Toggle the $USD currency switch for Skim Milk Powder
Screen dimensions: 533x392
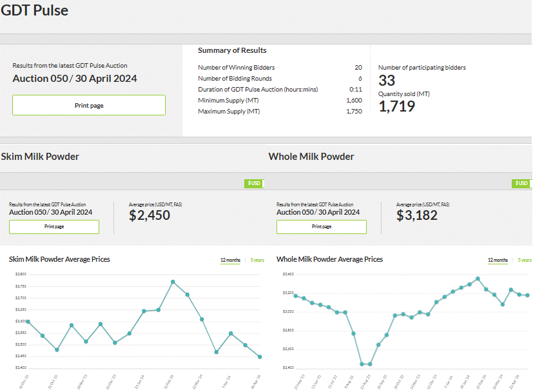(x=255, y=183)
